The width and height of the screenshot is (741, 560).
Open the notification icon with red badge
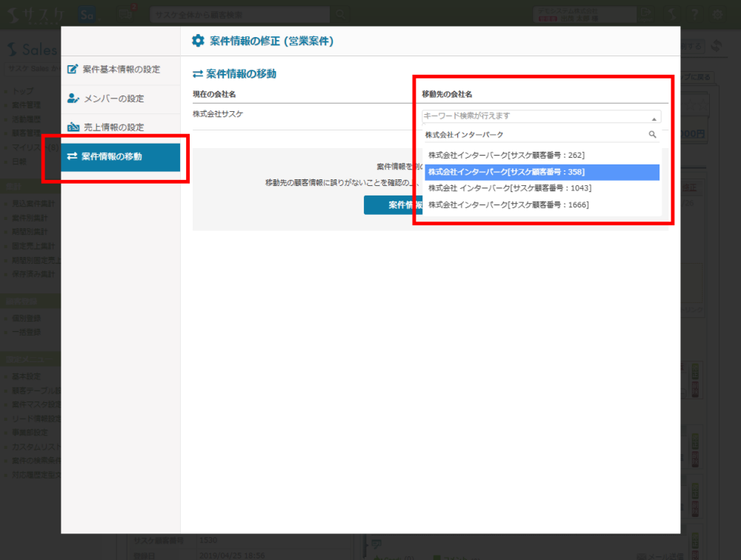coord(126,14)
